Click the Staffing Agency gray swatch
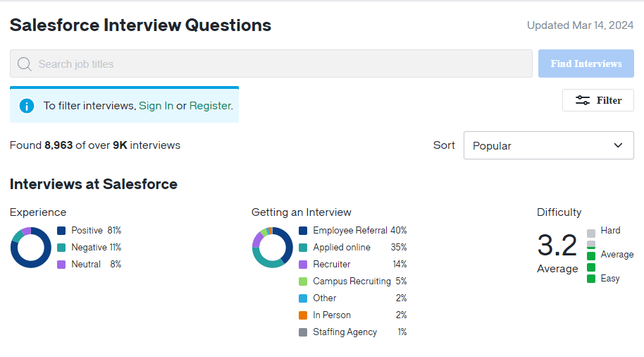644x357 pixels. coord(303,332)
